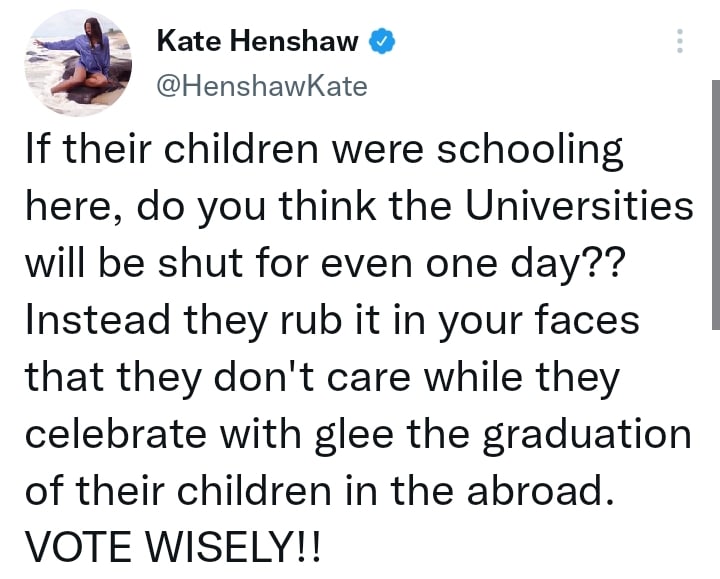Open Kate Henshaw's profile picture
This screenshot has height=579, width=720.
pyautogui.click(x=78, y=62)
